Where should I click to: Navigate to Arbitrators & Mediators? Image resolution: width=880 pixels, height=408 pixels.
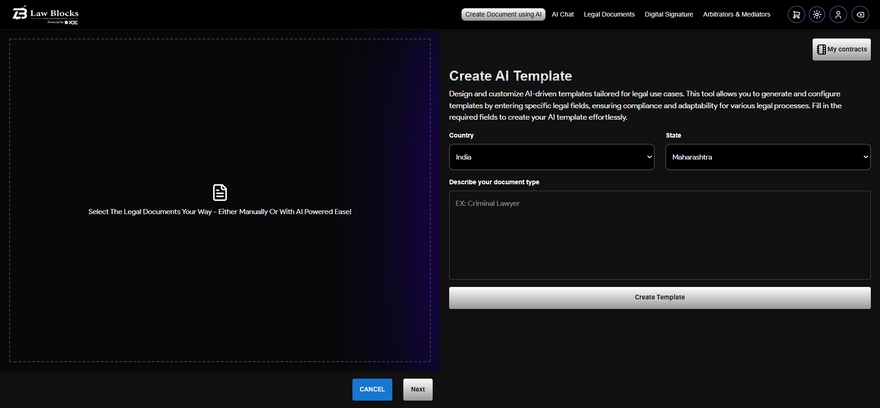click(739, 15)
